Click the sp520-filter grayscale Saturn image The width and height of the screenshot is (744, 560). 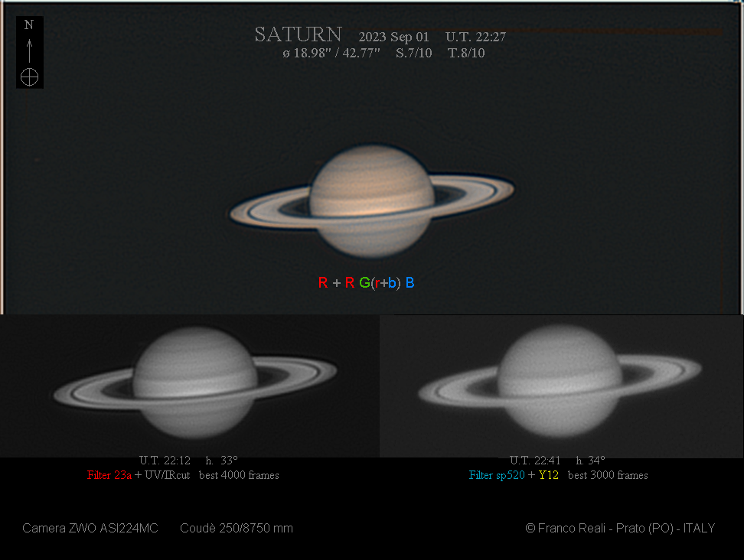pos(560,381)
